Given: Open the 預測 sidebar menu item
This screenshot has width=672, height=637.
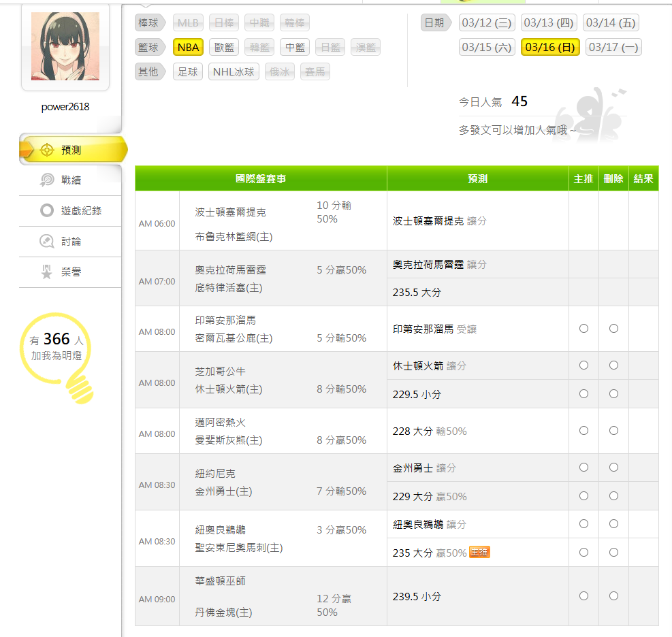Looking at the screenshot, I should 72,150.
